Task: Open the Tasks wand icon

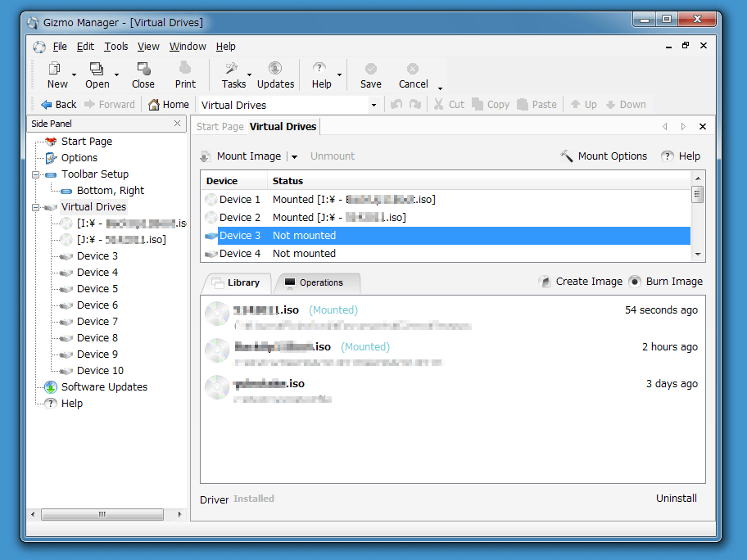Action: click(232, 69)
